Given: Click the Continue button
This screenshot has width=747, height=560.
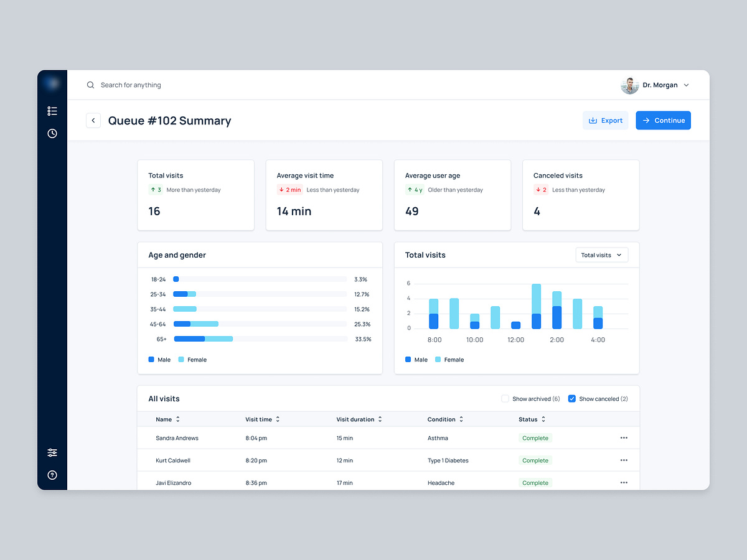Looking at the screenshot, I should 663,120.
